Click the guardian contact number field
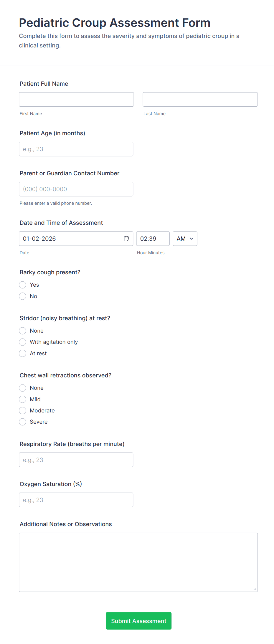 point(76,189)
